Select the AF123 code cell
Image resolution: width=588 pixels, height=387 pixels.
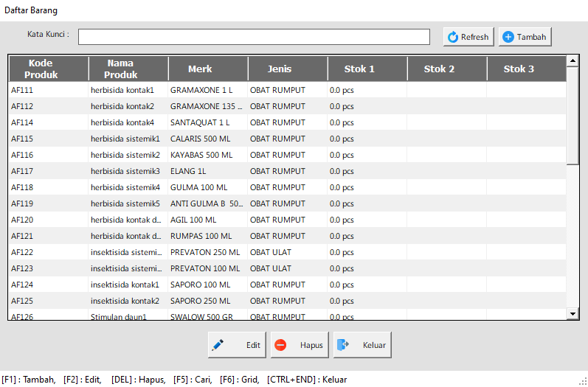point(49,268)
